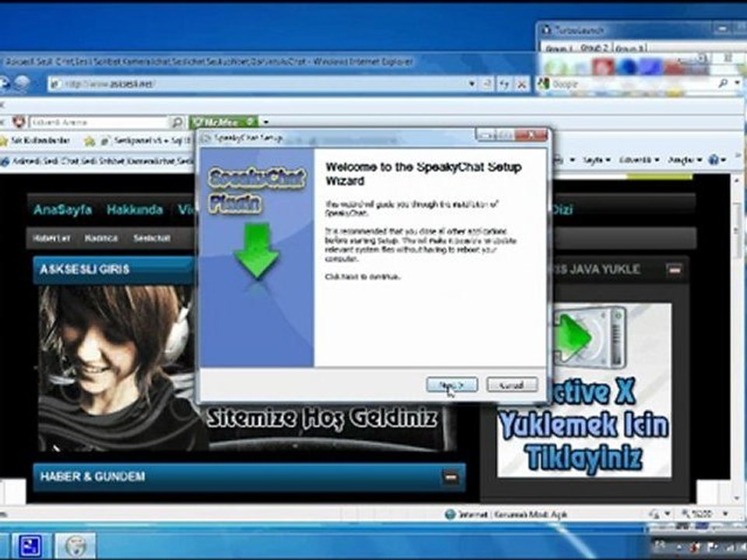Click the red McAfee shield icon
Image resolution: width=747 pixels, height=560 pixels.
pyautogui.click(x=19, y=122)
